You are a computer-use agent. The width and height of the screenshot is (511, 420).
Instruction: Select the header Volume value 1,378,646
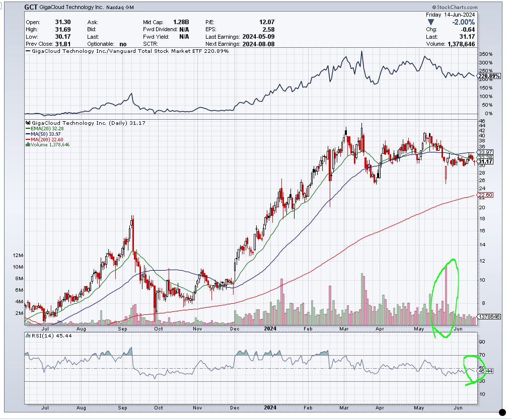click(x=461, y=44)
